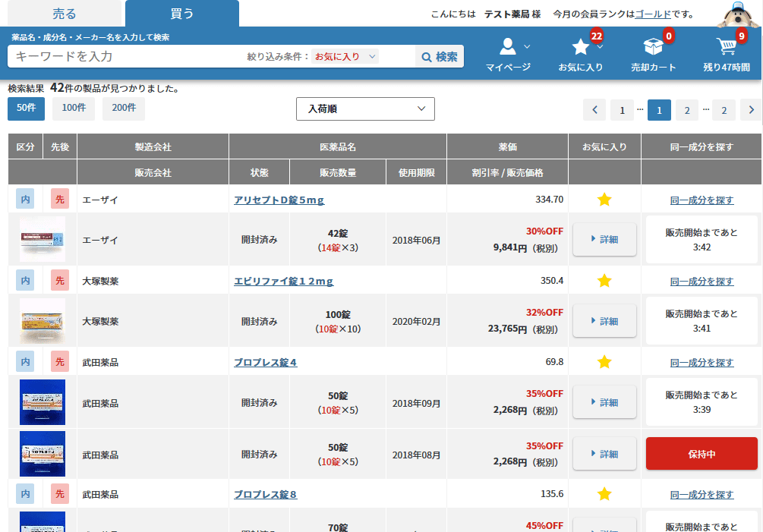Open the ブロプレス錠8 product link
The width and height of the screenshot is (763, 532).
(266, 495)
